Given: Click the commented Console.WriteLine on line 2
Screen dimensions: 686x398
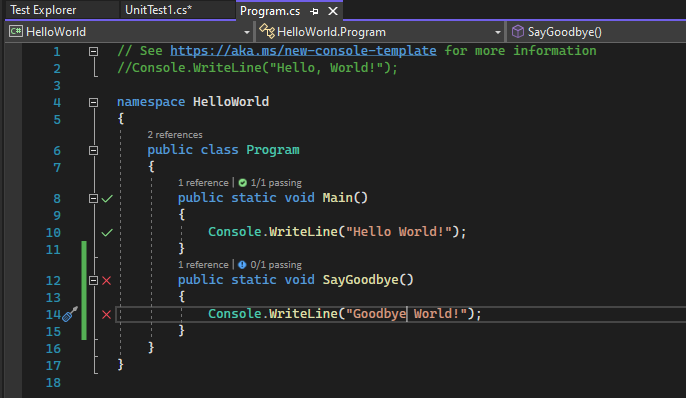Looking at the screenshot, I should point(257,68).
